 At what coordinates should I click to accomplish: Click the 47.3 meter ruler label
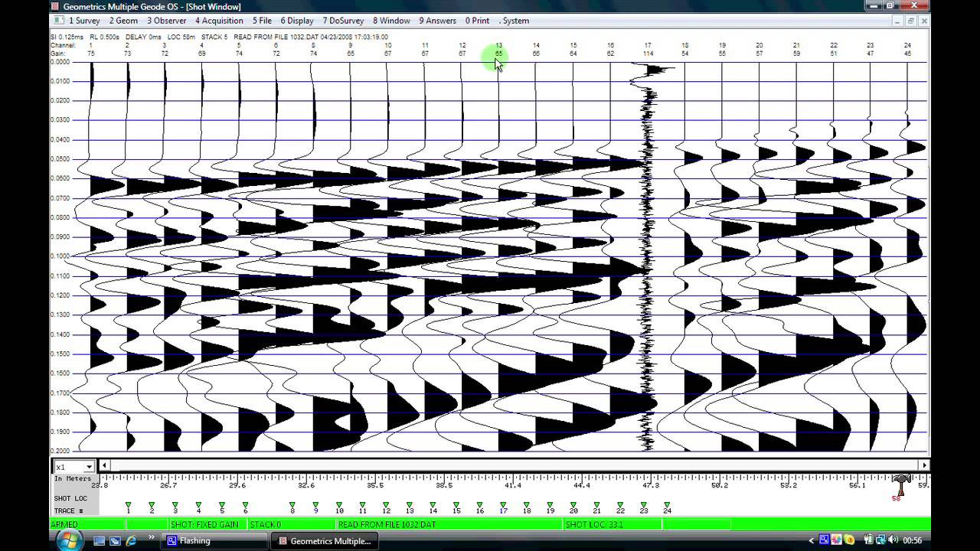pos(651,485)
